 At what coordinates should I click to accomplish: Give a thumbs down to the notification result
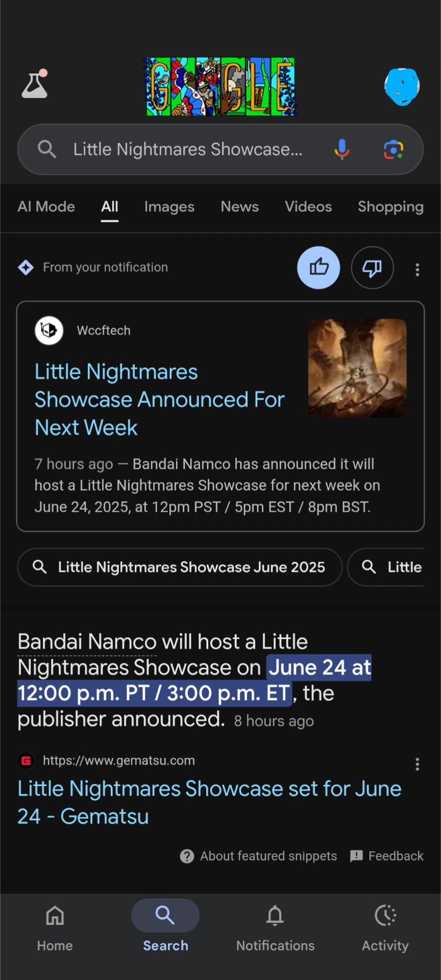[372, 268]
